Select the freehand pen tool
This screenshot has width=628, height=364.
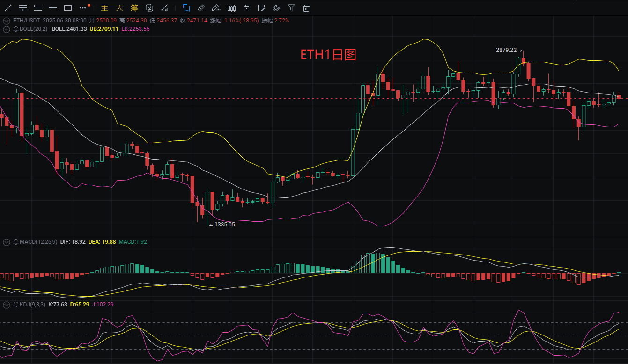tap(216, 8)
